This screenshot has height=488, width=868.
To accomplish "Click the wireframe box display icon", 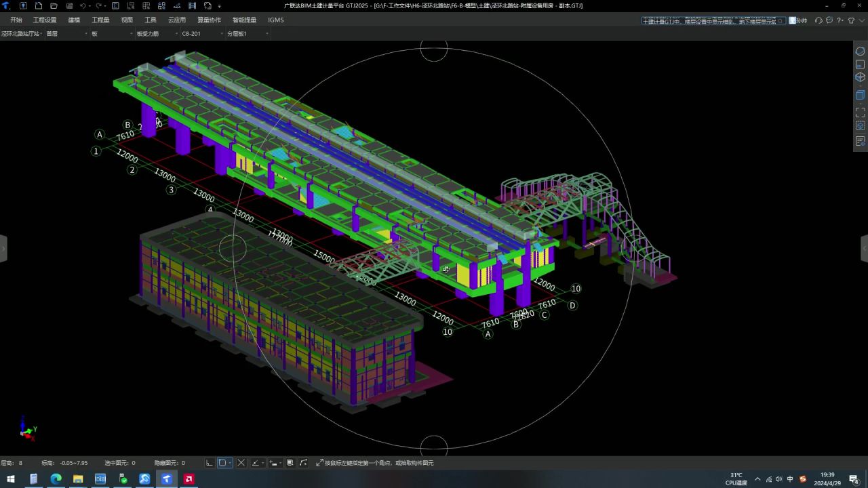I will 860,95.
